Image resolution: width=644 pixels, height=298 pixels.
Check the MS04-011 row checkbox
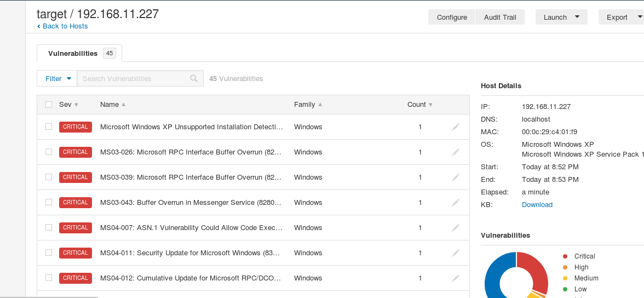point(48,253)
